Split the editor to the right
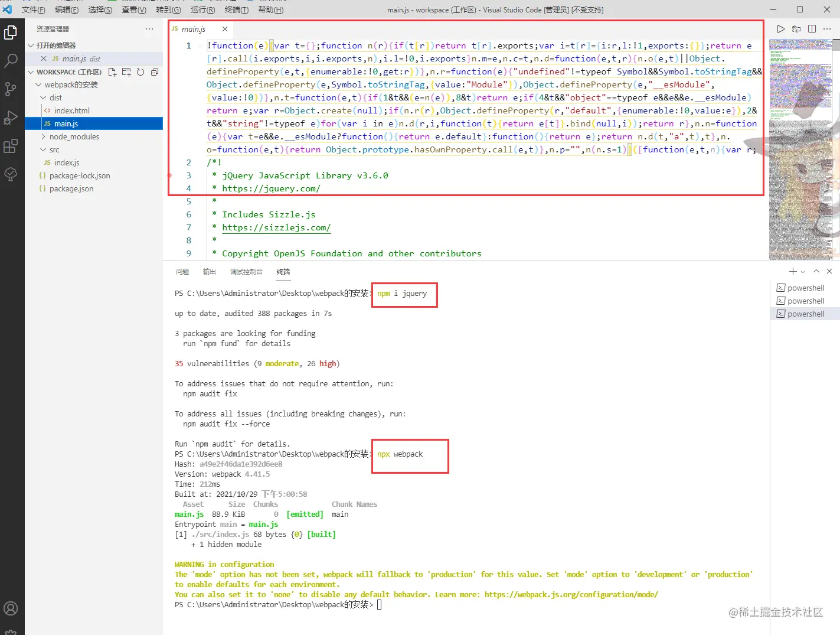 tap(812, 29)
